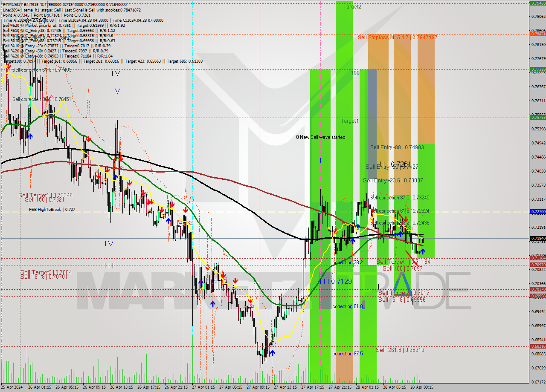Click the 'Sell 161.8 | 0.70701' label
The image size is (546, 392).
click(x=44, y=277)
